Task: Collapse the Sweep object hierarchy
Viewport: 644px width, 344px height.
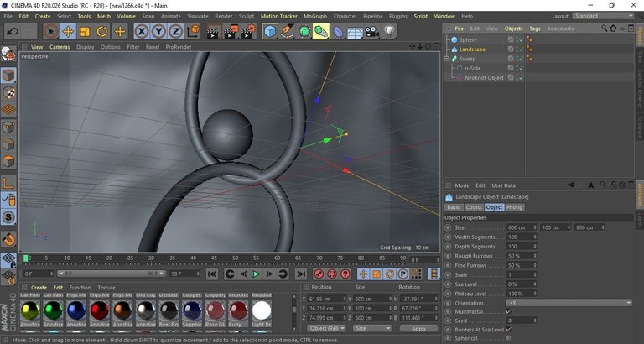Action: point(447,59)
